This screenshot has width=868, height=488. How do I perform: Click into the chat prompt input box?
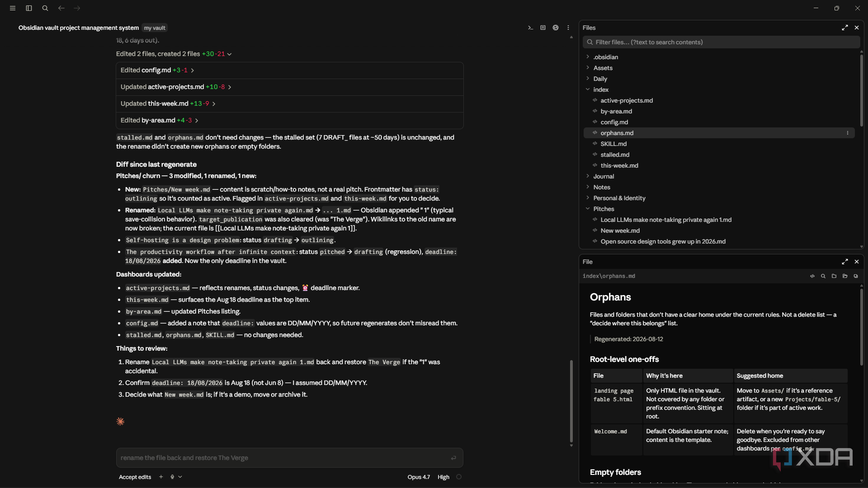pyautogui.click(x=289, y=458)
